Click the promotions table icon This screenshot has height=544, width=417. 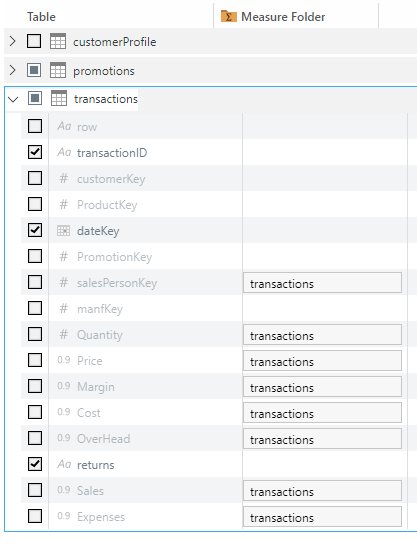click(x=58, y=70)
